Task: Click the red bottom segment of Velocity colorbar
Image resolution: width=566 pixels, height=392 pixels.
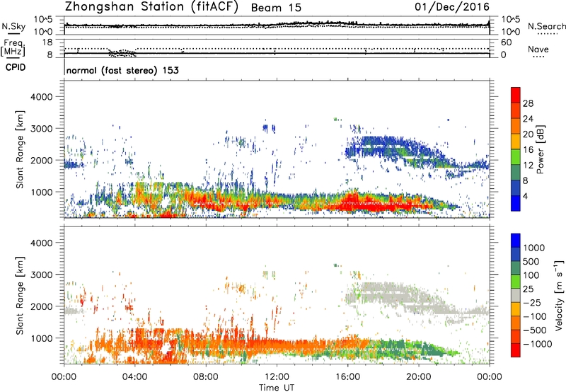Action: click(516, 350)
